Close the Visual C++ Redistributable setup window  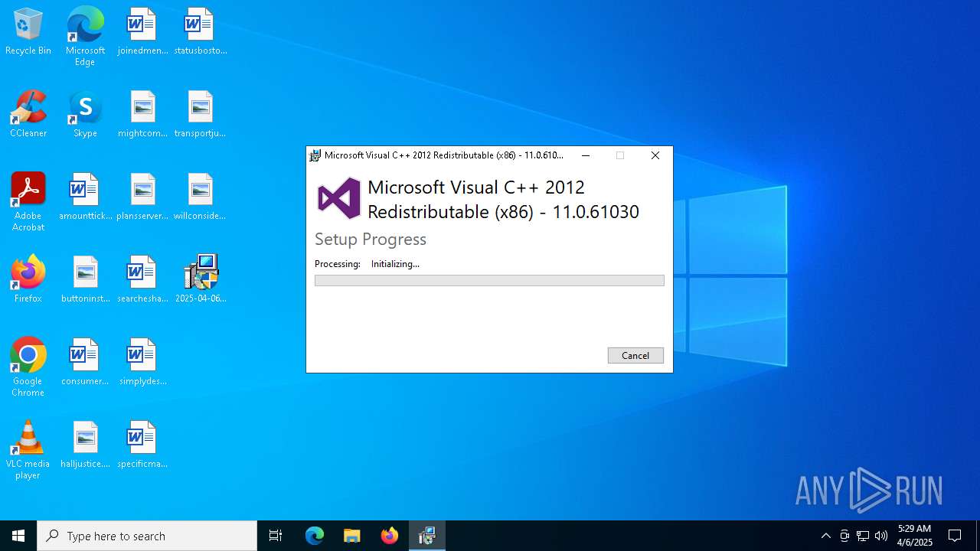point(655,155)
